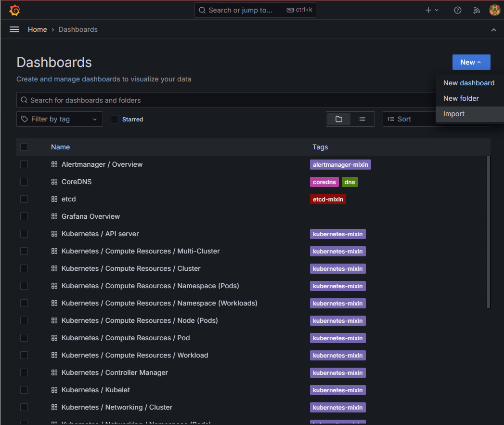The image size is (504, 425).
Task: Toggle the New button dropdown
Action: pyautogui.click(x=471, y=62)
